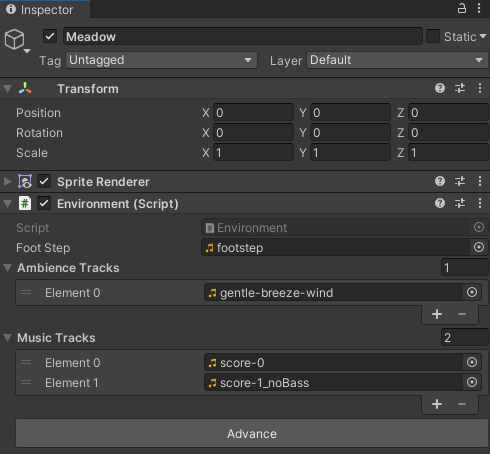
Task: Open object picker for Script field
Action: click(479, 227)
